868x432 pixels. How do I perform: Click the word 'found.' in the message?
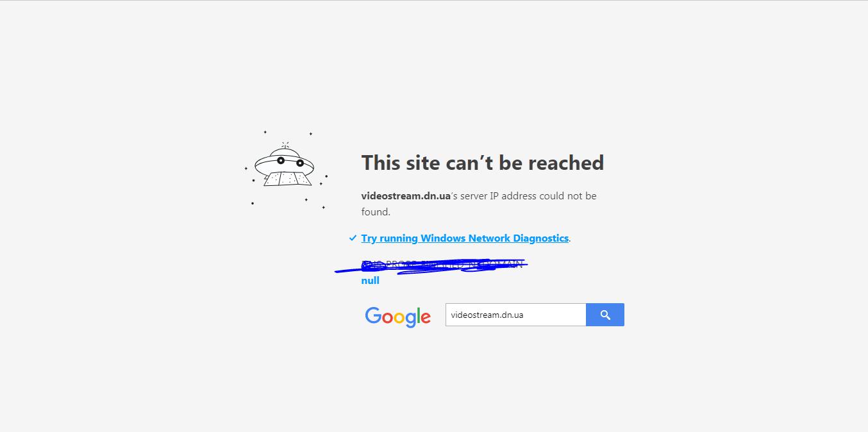(376, 212)
